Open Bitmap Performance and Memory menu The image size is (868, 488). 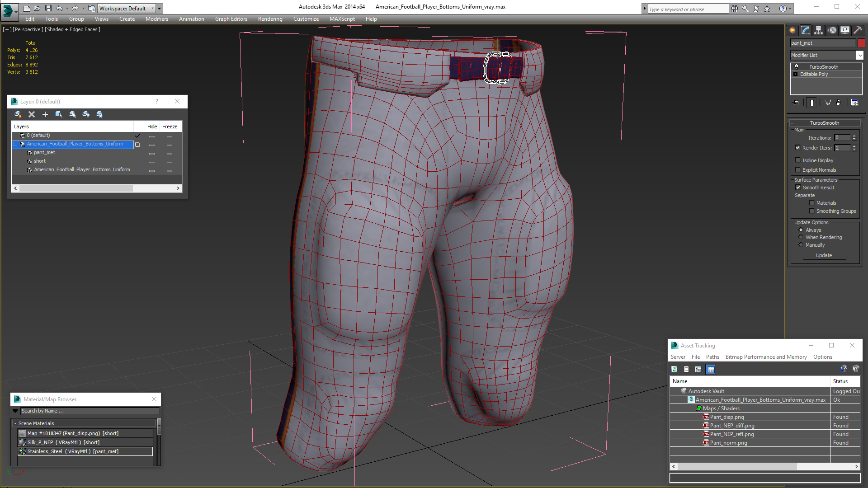point(766,357)
